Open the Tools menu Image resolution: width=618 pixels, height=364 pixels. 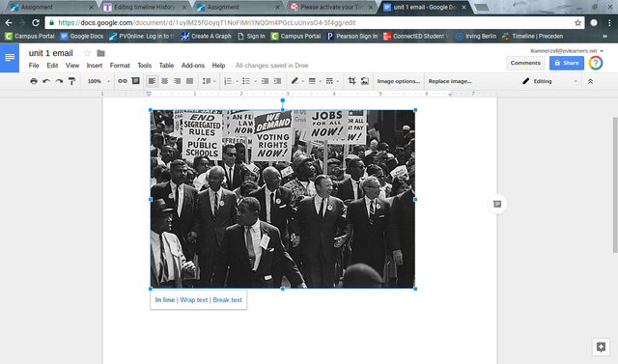[x=144, y=66]
